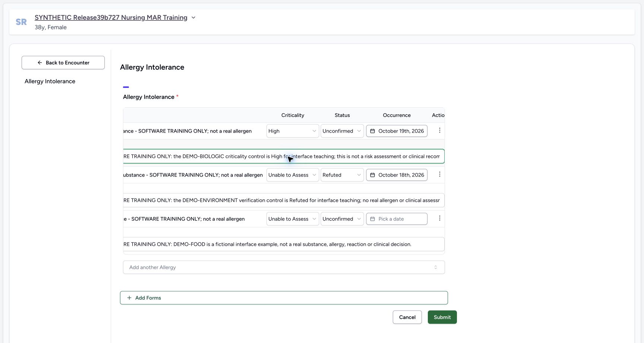The width and height of the screenshot is (644, 343).
Task: Open October 18th, 2026 date picker
Action: click(397, 175)
